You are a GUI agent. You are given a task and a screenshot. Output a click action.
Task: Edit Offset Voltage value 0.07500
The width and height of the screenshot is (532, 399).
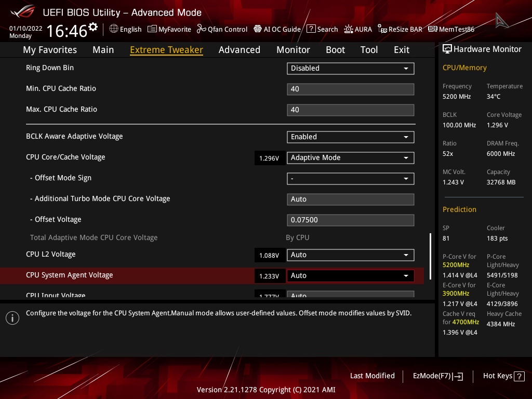(351, 220)
